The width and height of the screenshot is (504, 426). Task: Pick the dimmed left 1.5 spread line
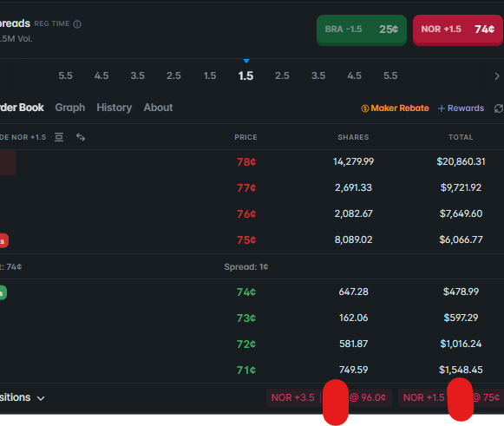click(210, 75)
